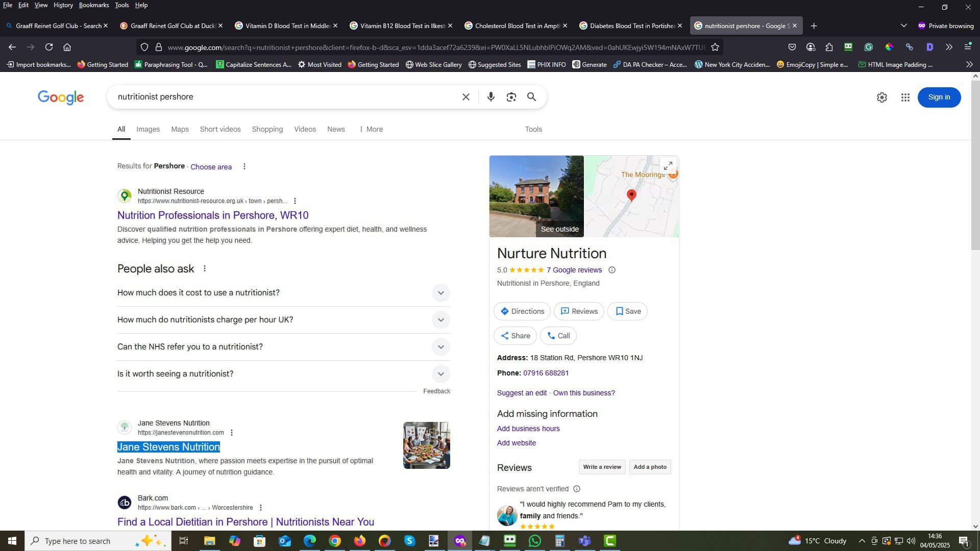The width and height of the screenshot is (980, 551).
Task: Go to the Firefox home page
Action: point(67,47)
